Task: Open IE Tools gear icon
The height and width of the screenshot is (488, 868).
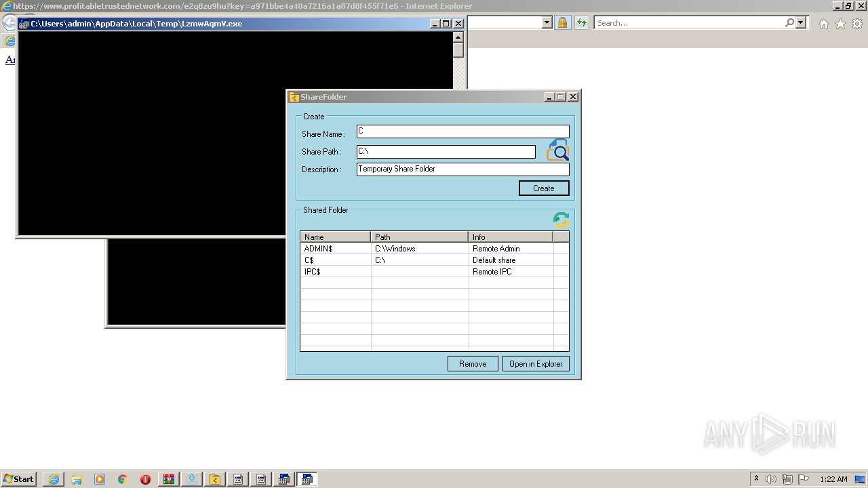Action: click(x=857, y=24)
